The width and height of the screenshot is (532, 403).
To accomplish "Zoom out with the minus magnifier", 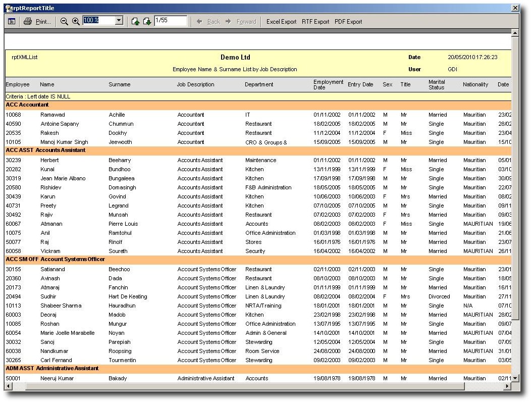I will [64, 21].
